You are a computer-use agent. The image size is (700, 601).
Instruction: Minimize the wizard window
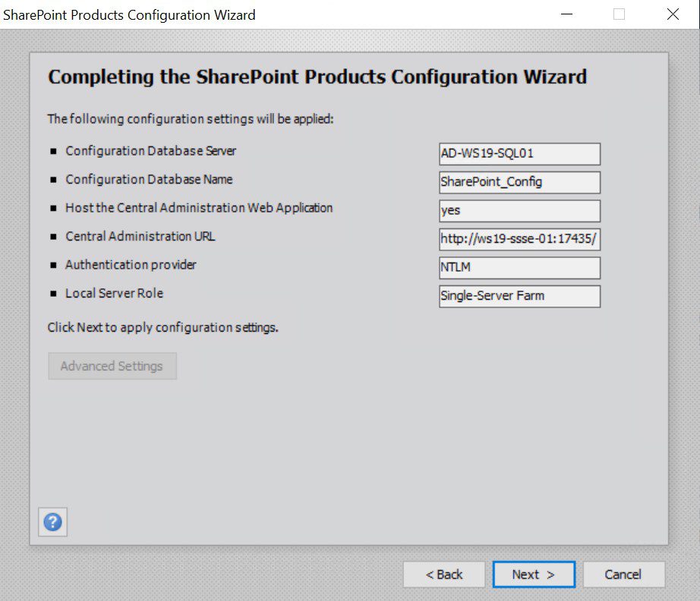[x=566, y=14]
